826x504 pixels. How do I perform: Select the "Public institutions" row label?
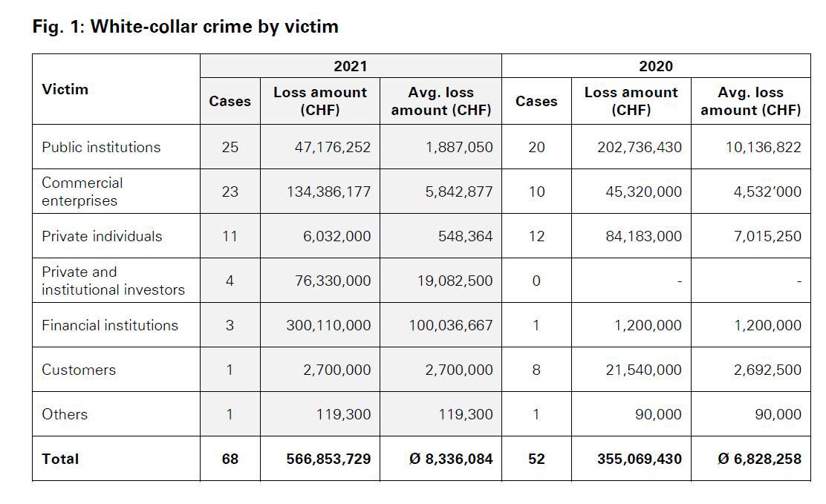click(x=101, y=147)
